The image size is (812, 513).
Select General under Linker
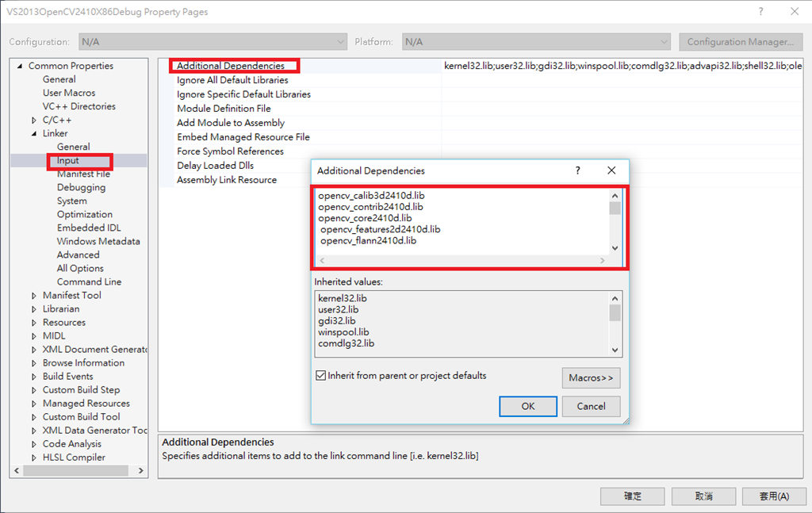coord(74,147)
